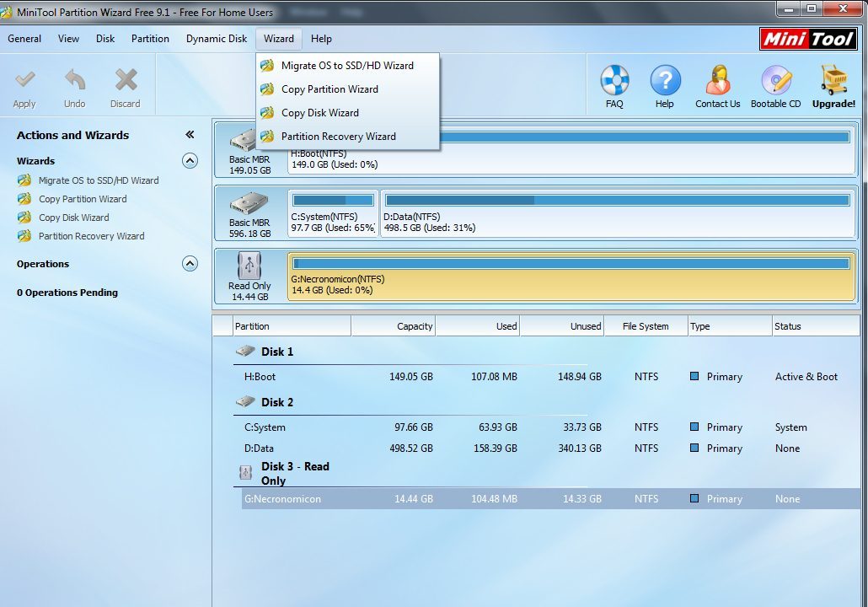Click Partition Recovery Wizard icon in dropdown menu
The height and width of the screenshot is (607, 868).
click(x=267, y=137)
